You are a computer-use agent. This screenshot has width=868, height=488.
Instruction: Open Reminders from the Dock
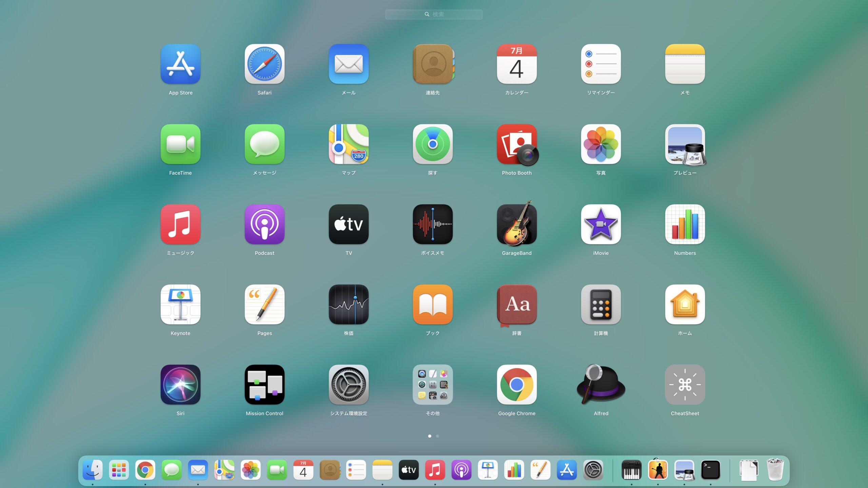click(x=356, y=470)
